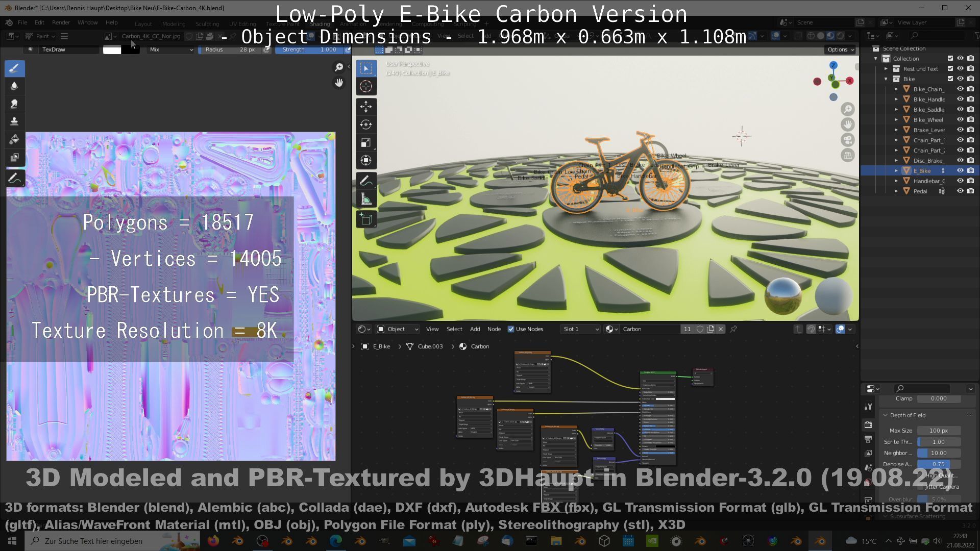The image size is (980, 551).
Task: Open the node editor Node menu
Action: [x=494, y=329]
